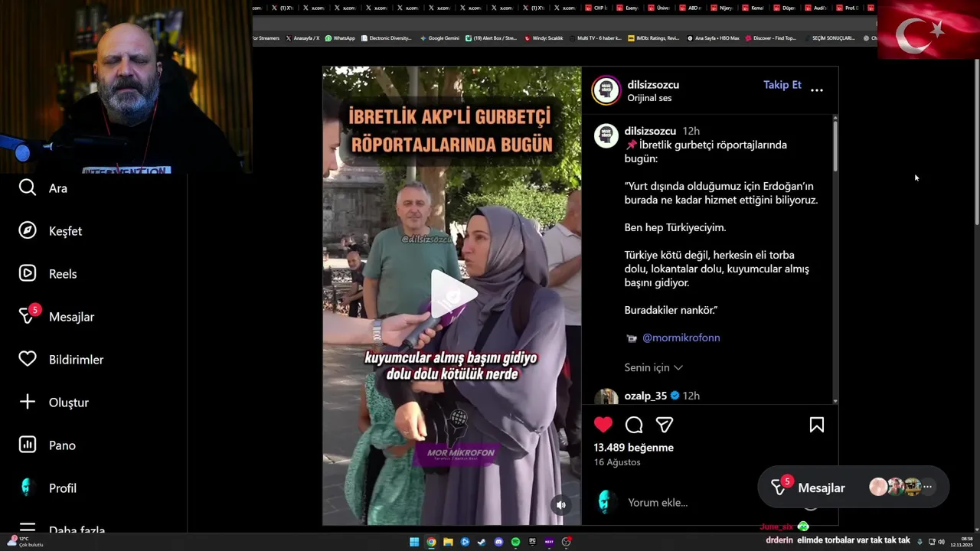Open dilsizsozcu profile avatar in post header
980x551 pixels.
coord(606,90)
